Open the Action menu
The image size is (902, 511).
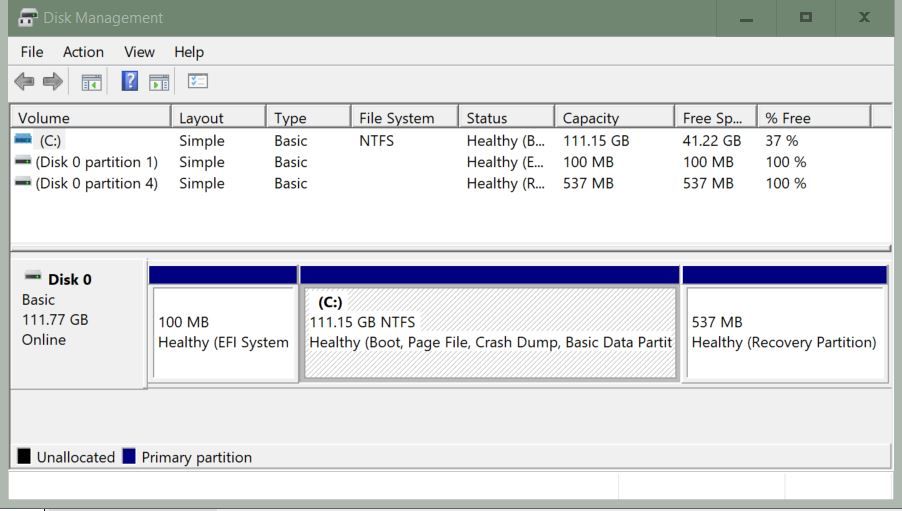point(83,52)
